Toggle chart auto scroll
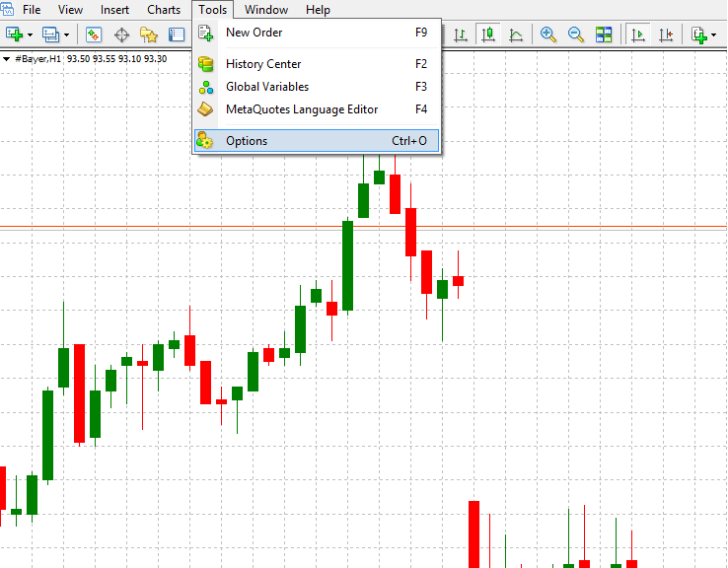Image resolution: width=728 pixels, height=568 pixels. [638, 35]
